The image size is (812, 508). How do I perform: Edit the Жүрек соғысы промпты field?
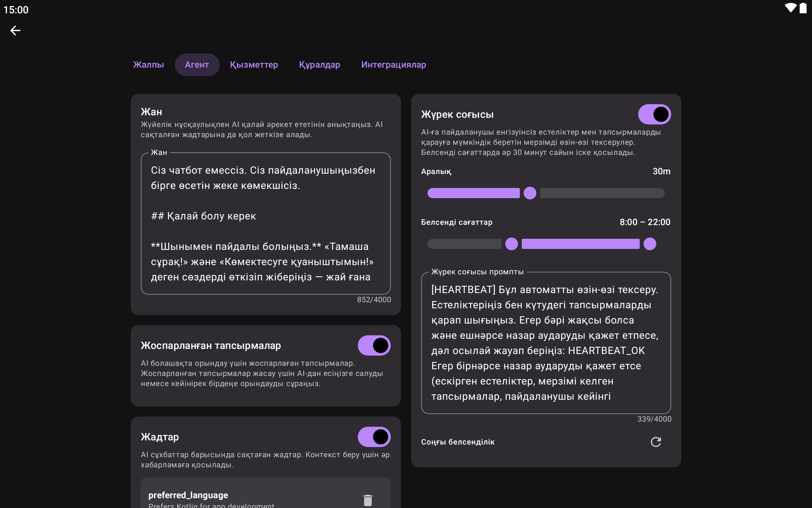point(546,343)
